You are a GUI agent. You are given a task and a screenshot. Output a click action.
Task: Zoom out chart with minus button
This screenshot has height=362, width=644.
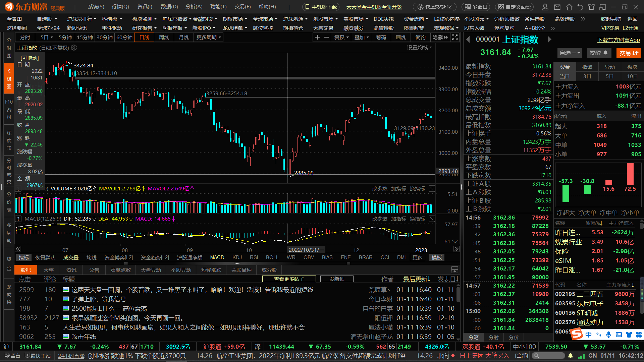[326, 37]
